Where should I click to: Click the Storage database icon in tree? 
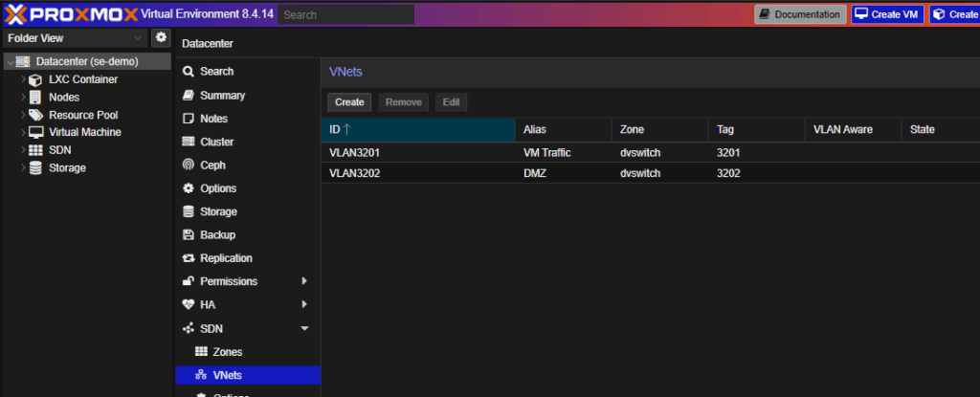tap(36, 168)
